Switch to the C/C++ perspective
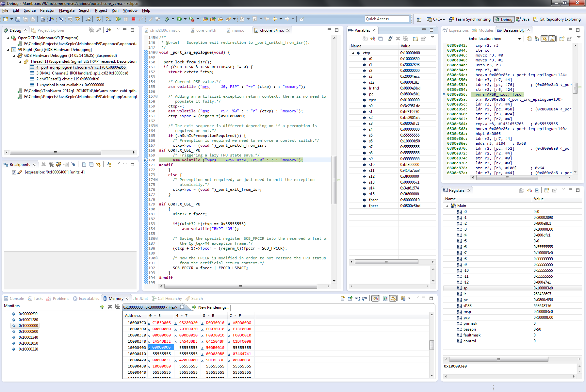Image resolution: width=586 pixels, height=392 pixels. tap(436, 19)
